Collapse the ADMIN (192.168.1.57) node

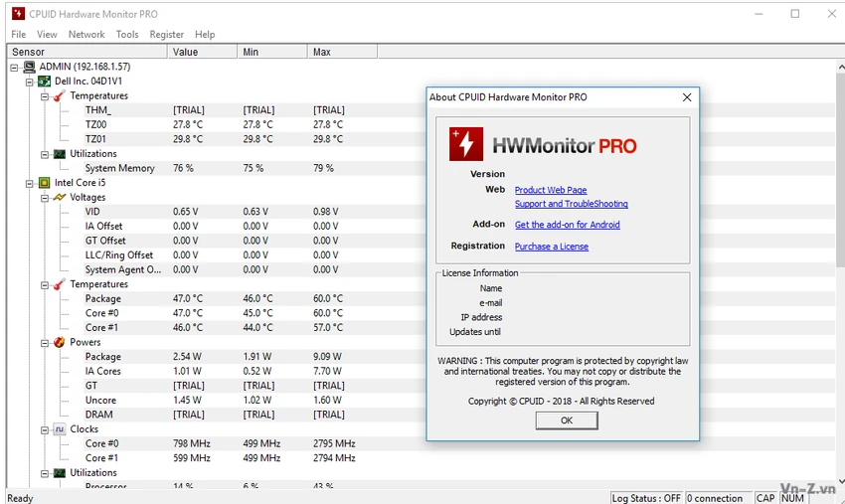tap(14, 68)
